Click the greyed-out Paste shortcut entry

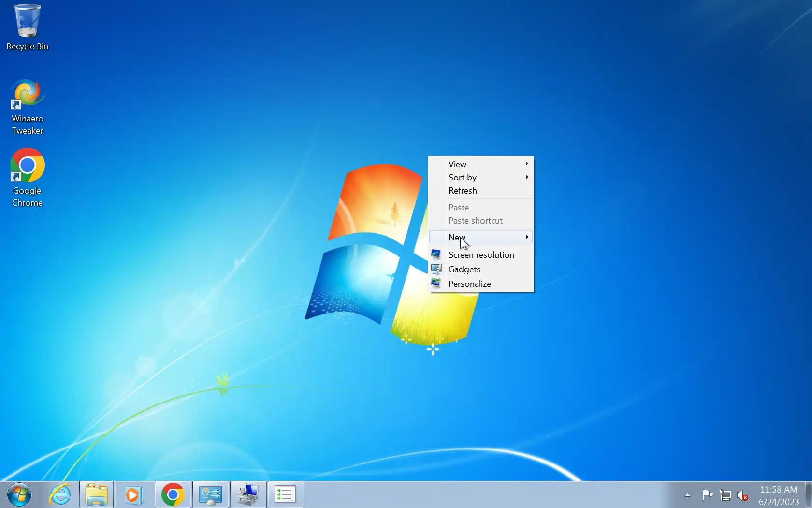click(481, 221)
